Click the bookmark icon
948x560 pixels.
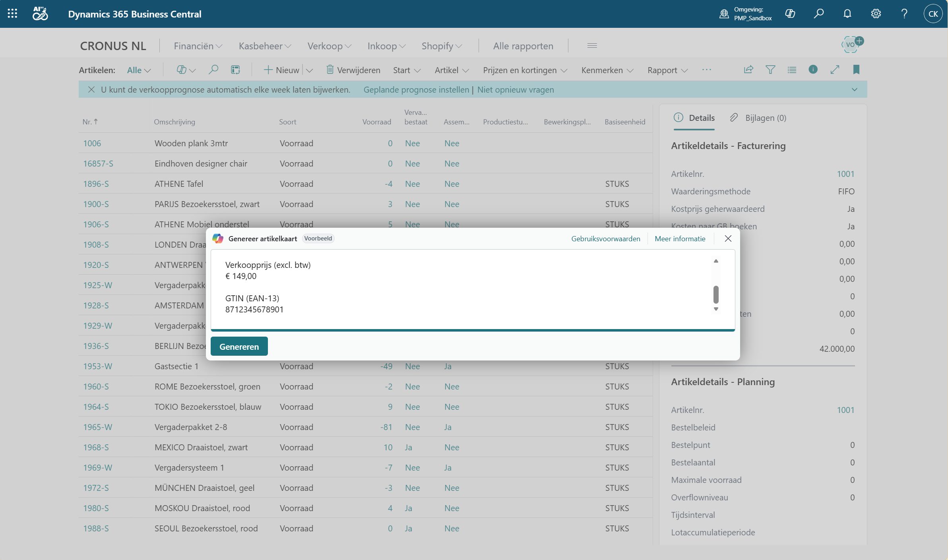coord(856,70)
